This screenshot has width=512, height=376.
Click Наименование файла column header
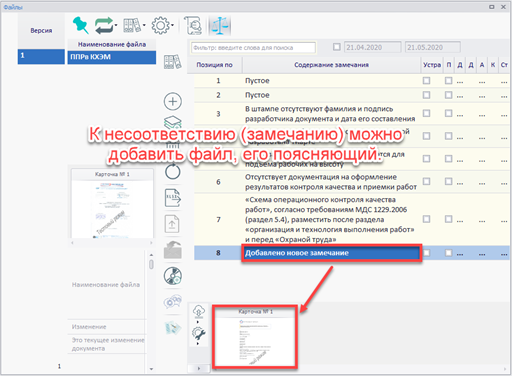pos(112,44)
